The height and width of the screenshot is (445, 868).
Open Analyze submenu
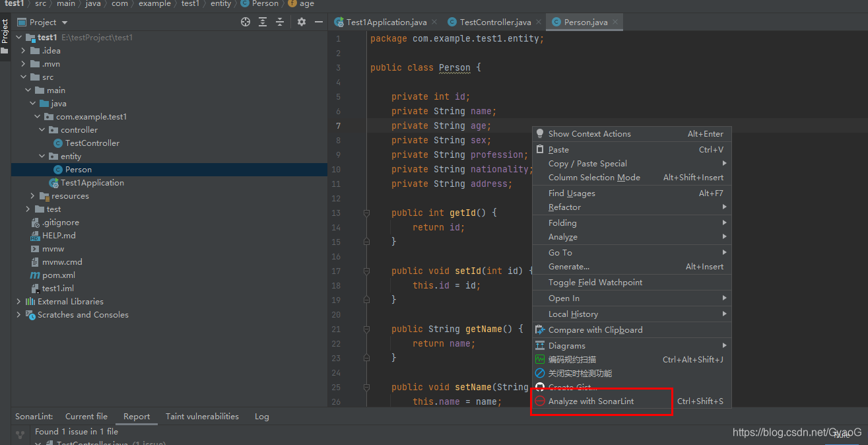click(x=632, y=237)
